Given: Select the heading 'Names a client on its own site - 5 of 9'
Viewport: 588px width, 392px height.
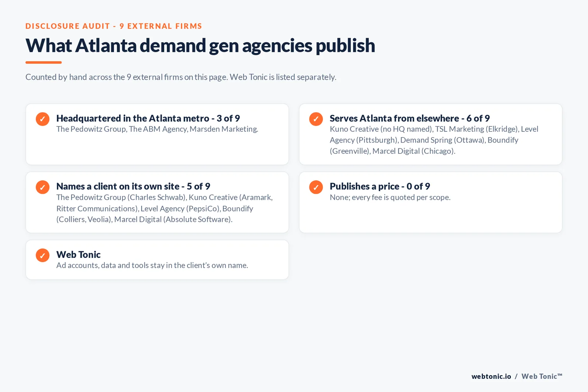Looking at the screenshot, I should 133,186.
